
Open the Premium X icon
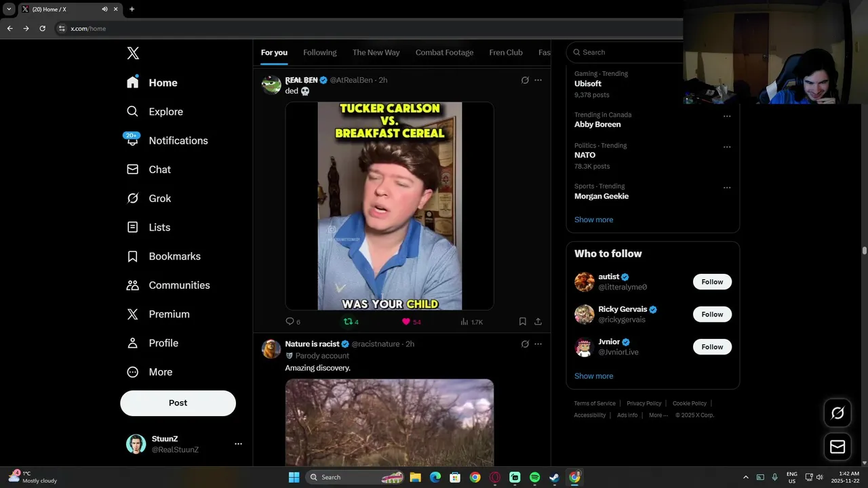click(133, 314)
